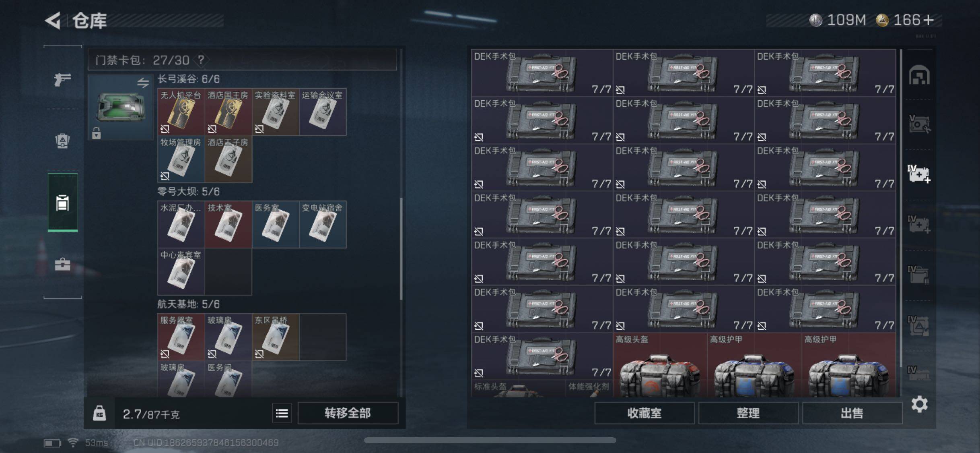Viewport: 980px width, 453px height.
Task: Click the keycard list vertical scrollbar
Action: coord(401,248)
